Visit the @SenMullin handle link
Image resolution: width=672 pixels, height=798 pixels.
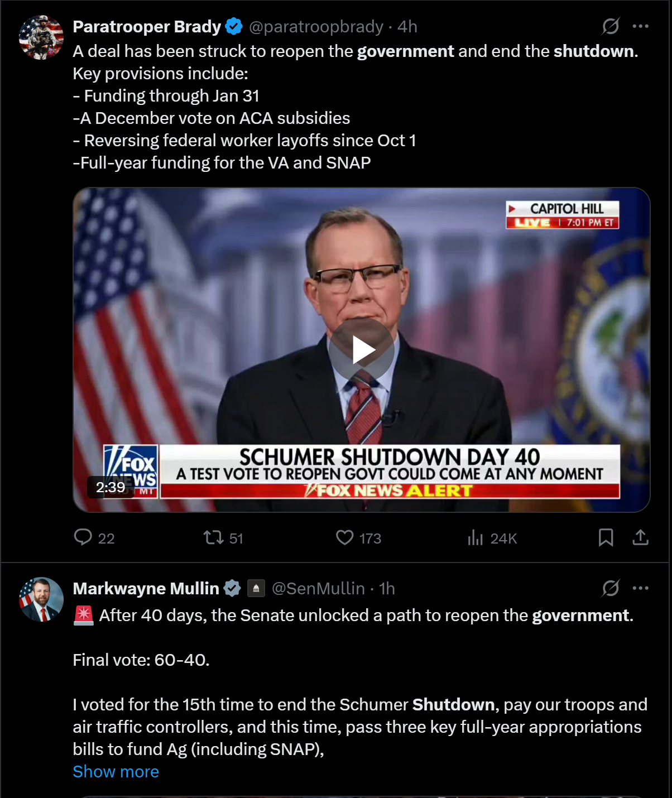point(318,589)
